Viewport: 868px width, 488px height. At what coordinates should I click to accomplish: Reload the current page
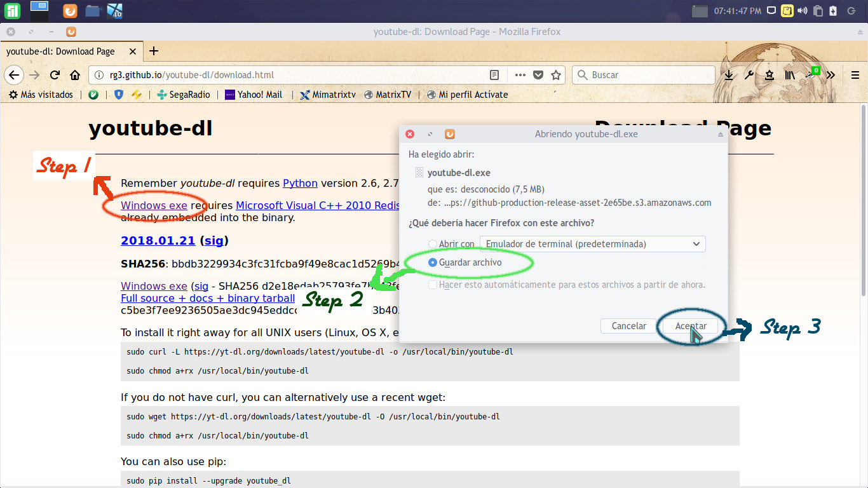tap(55, 75)
